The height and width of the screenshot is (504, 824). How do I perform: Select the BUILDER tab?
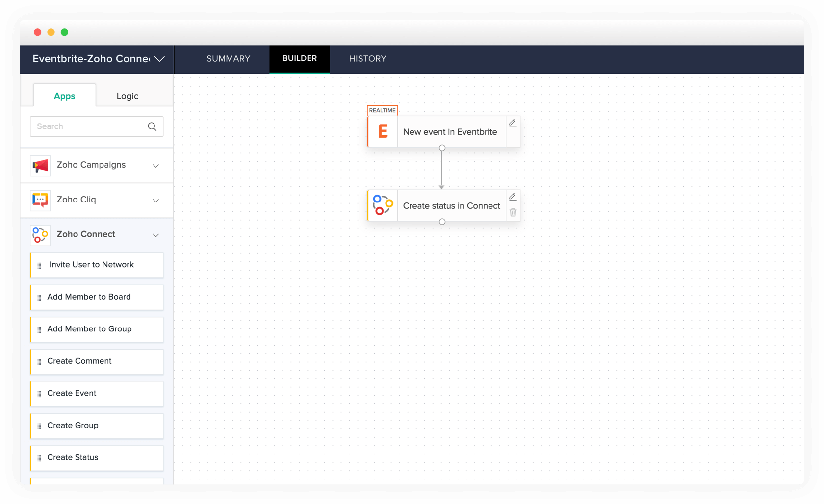pos(299,58)
